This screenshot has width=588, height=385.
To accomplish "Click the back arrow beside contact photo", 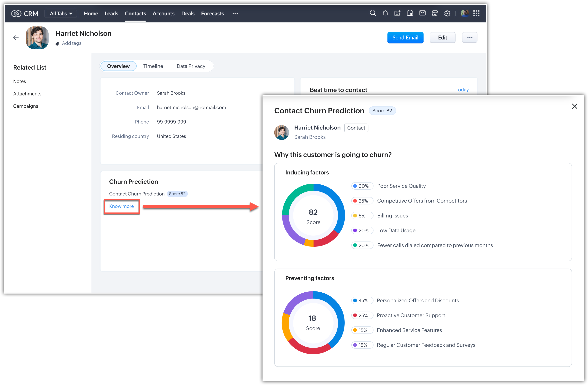I will (x=16, y=38).
